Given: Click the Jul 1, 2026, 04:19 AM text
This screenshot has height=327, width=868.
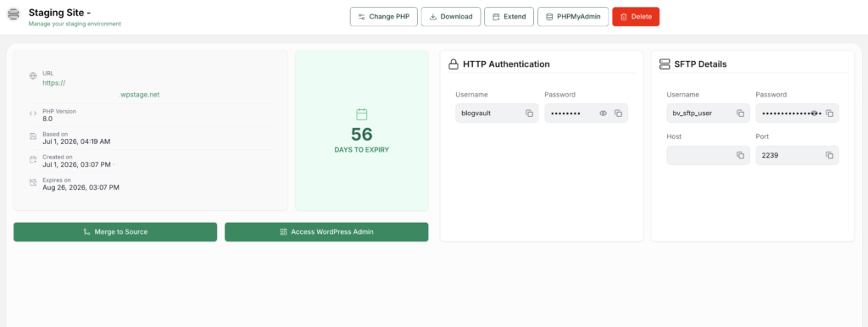Looking at the screenshot, I should tap(76, 141).
